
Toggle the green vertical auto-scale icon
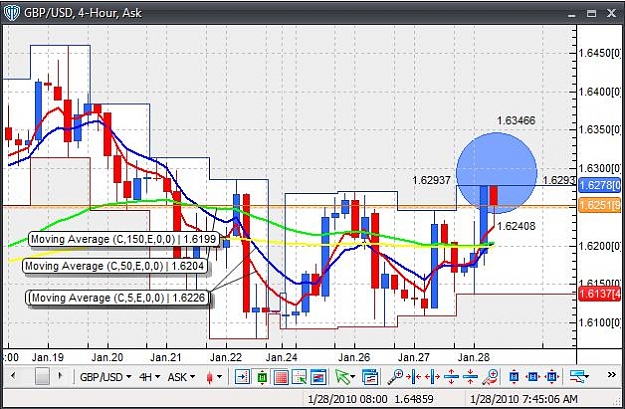click(x=262, y=376)
